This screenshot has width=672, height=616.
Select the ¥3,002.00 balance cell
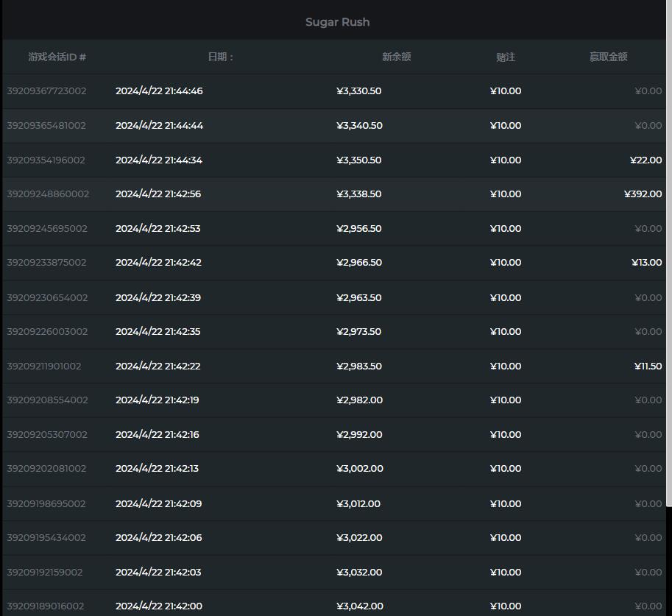pyautogui.click(x=359, y=469)
